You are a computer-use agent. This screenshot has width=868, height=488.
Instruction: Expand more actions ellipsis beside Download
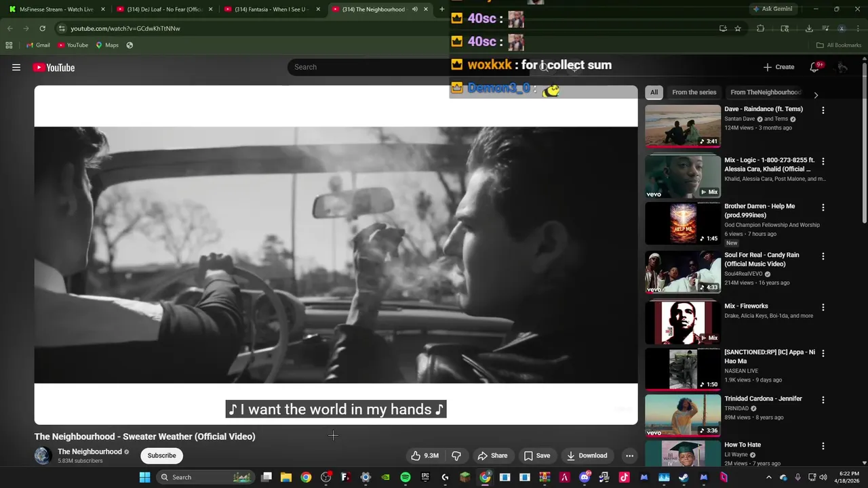point(629,455)
